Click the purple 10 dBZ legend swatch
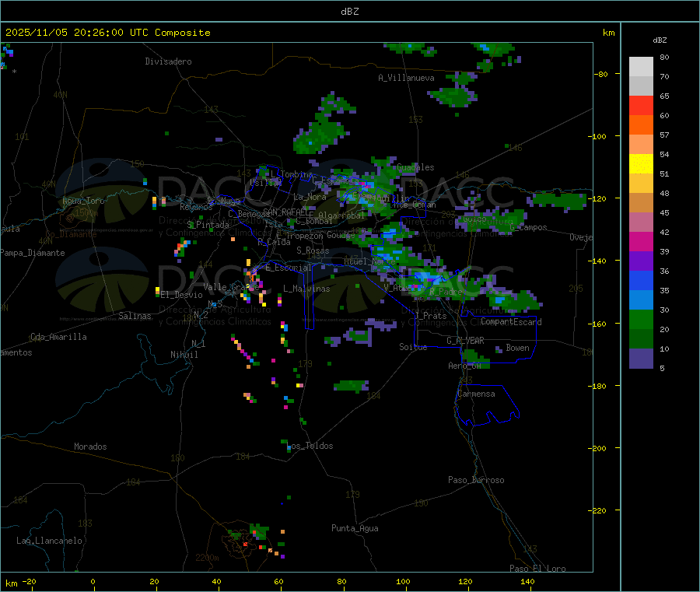This screenshot has width=700, height=592. point(641,359)
